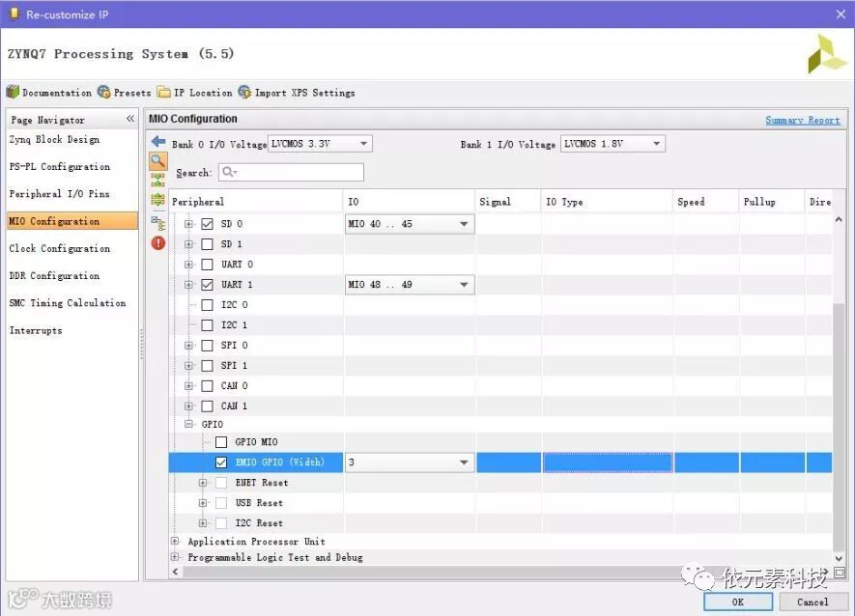The image size is (855, 616).
Task: Click into the Search input field
Action: [x=291, y=172]
